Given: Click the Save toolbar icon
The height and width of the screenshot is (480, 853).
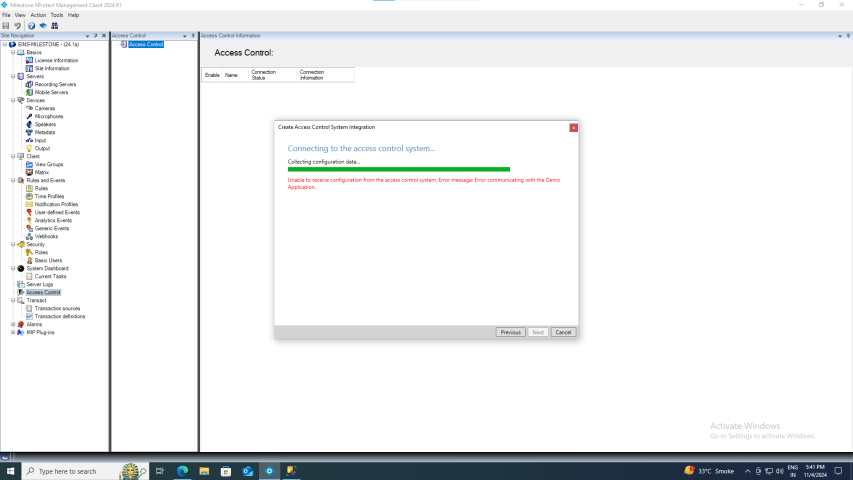Looking at the screenshot, I should point(6,25).
